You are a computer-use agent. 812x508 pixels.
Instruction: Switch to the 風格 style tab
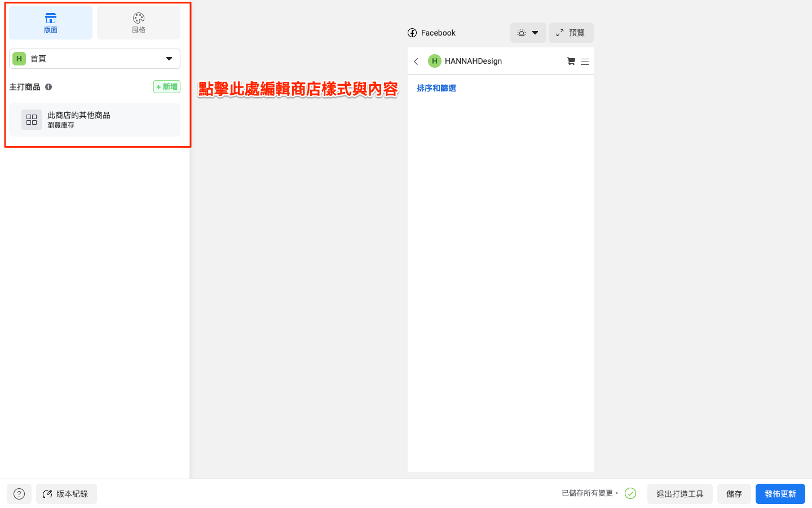click(x=139, y=23)
